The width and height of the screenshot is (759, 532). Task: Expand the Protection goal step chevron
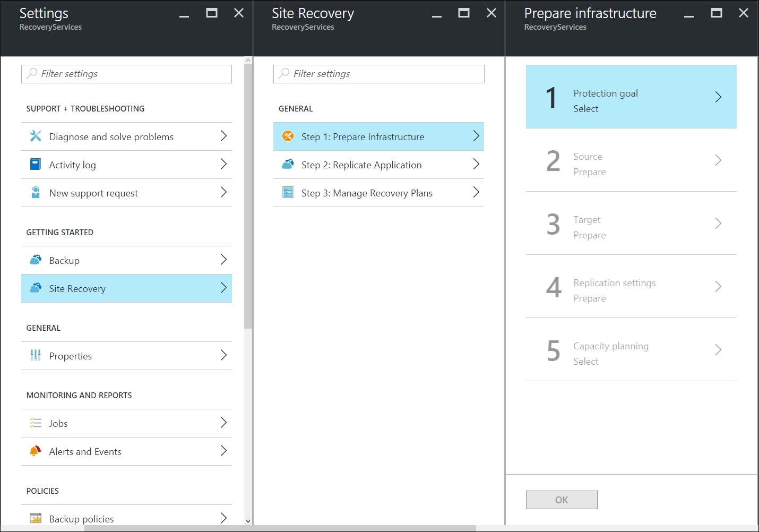click(x=718, y=97)
